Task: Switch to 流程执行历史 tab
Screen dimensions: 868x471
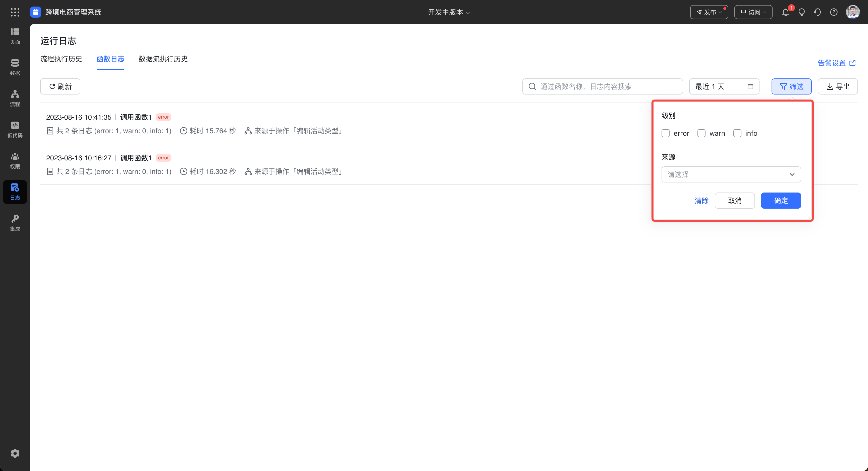Action: point(61,59)
